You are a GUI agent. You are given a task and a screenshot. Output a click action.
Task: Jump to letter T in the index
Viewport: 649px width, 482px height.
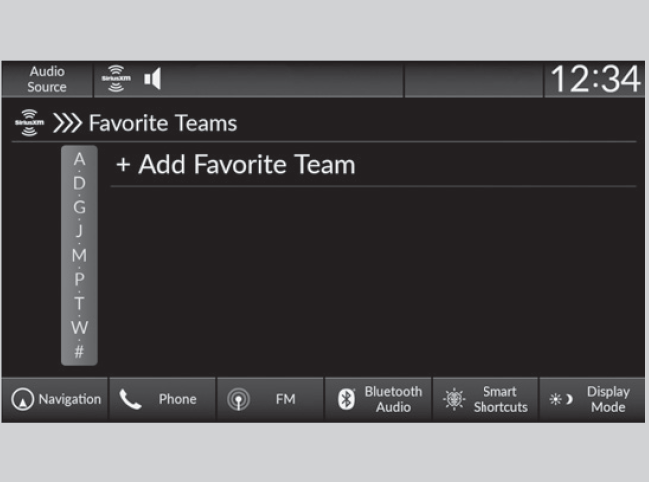(x=80, y=303)
